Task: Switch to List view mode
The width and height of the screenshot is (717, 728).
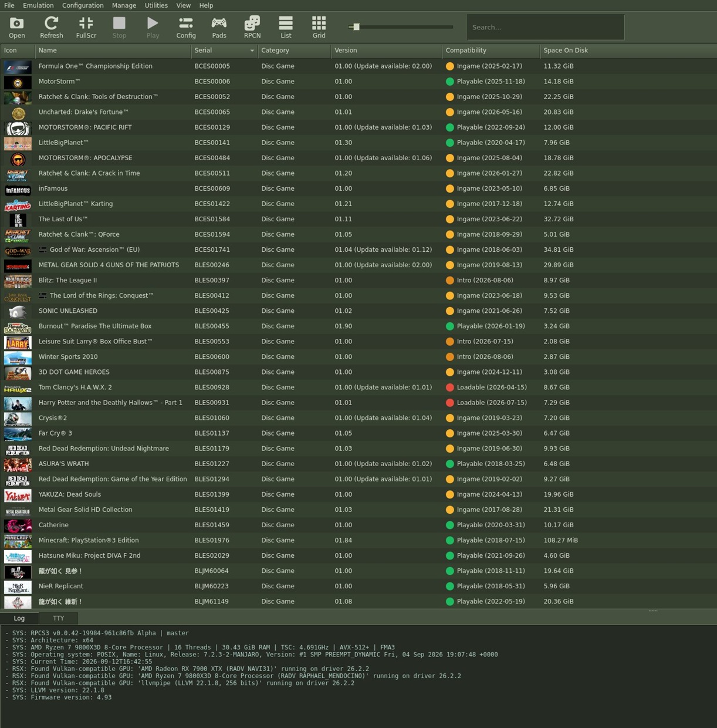Action: 286,27
